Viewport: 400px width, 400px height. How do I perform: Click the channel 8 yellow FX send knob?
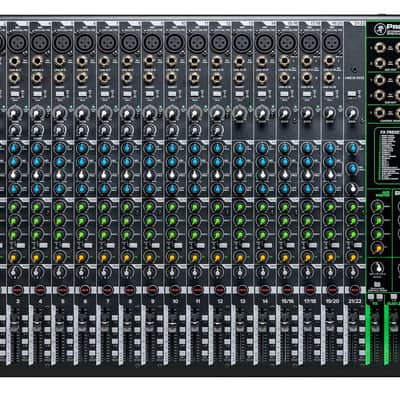click(x=127, y=257)
